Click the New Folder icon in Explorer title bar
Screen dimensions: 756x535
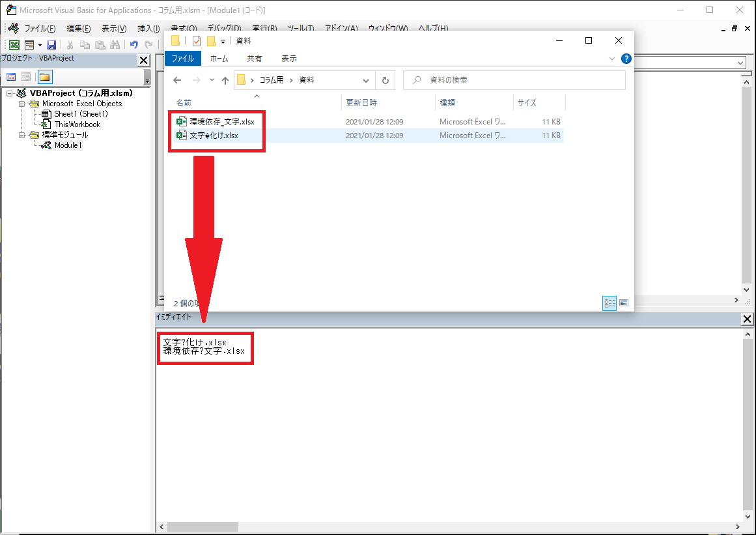click(x=211, y=41)
